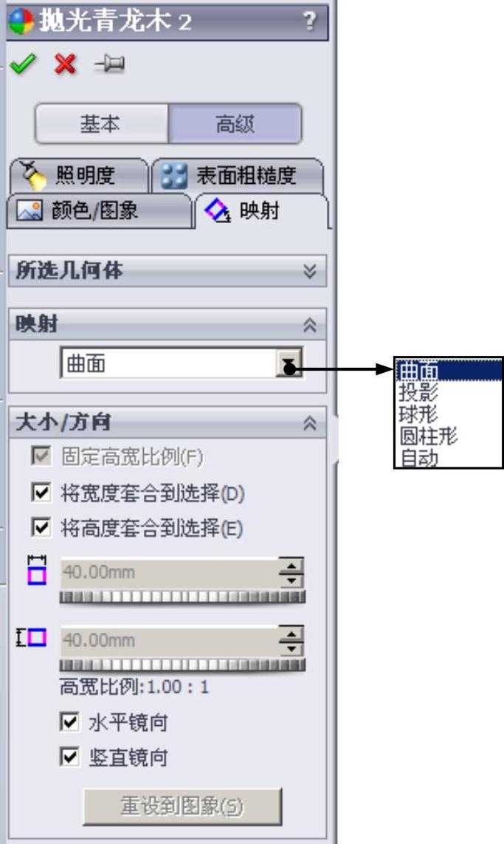Accept changes with the green checkmark
504x844 pixels.
pos(23,64)
